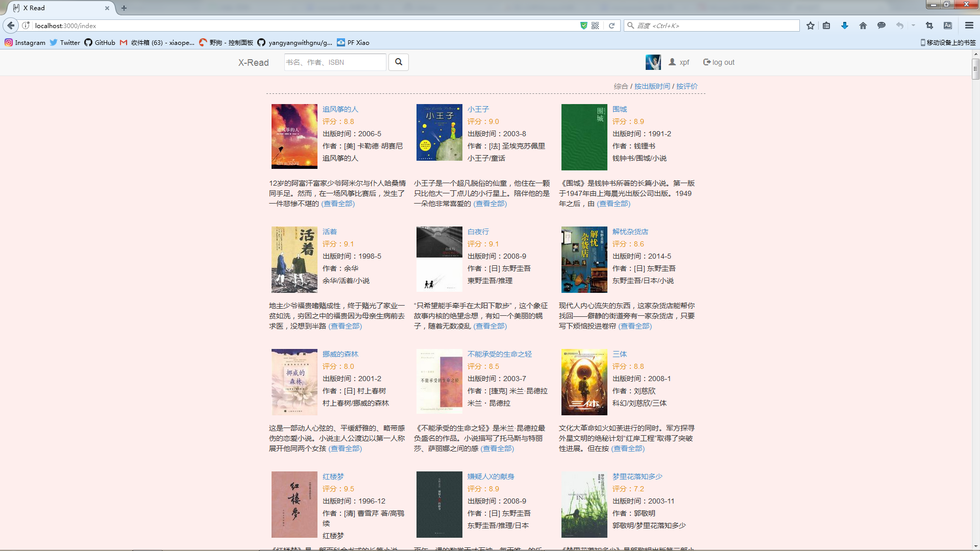The width and height of the screenshot is (980, 551).
Task: Open the QR code icon in address bar
Action: [595, 26]
